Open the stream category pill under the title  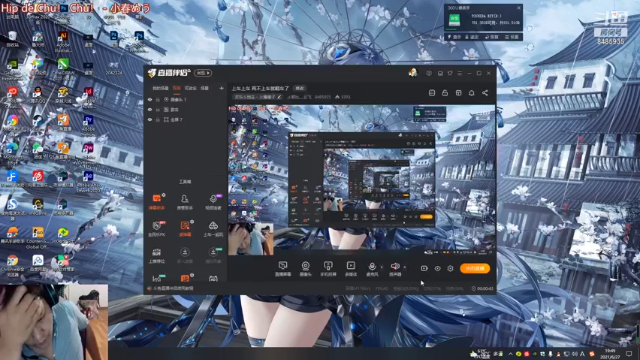pos(258,97)
